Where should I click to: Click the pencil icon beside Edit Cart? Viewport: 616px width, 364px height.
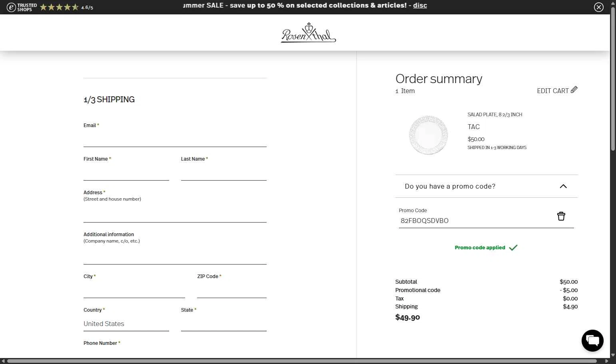click(x=574, y=90)
